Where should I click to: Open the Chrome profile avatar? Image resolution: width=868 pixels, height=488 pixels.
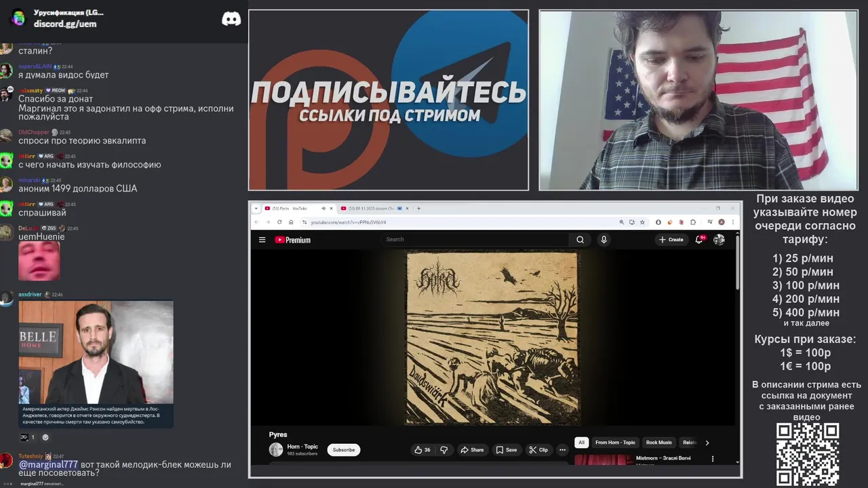(x=722, y=222)
